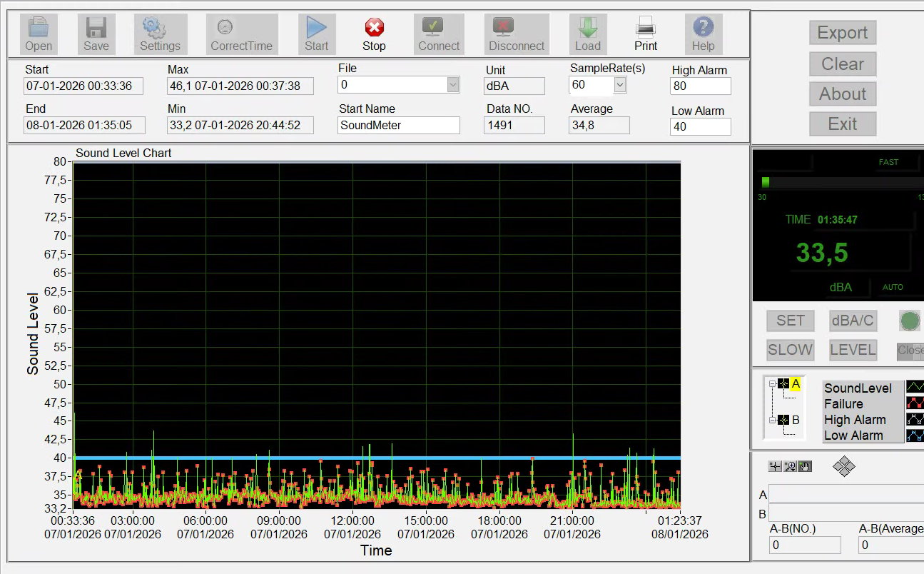
Task: Open the File dropdown list
Action: tap(453, 85)
